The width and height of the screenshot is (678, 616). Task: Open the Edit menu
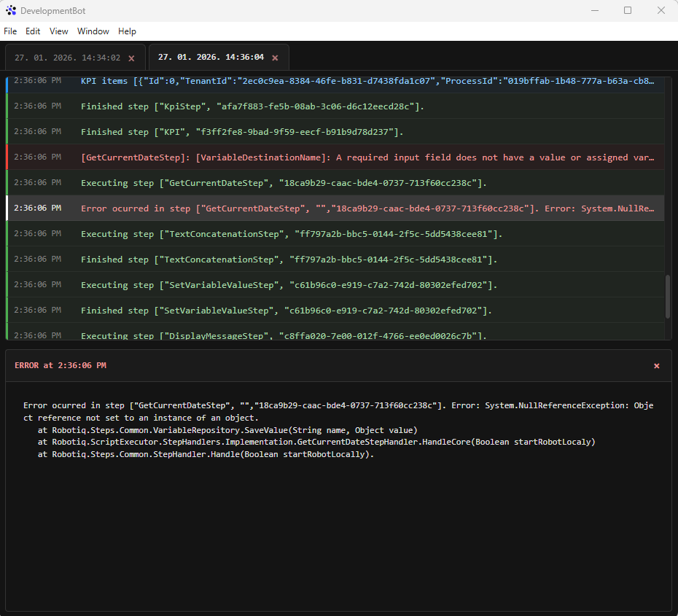tap(33, 31)
